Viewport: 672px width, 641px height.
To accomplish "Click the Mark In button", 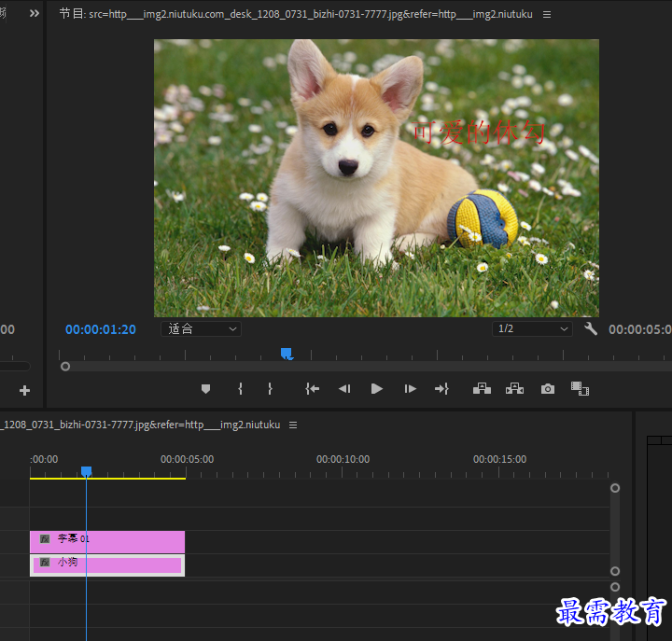I will (241, 389).
